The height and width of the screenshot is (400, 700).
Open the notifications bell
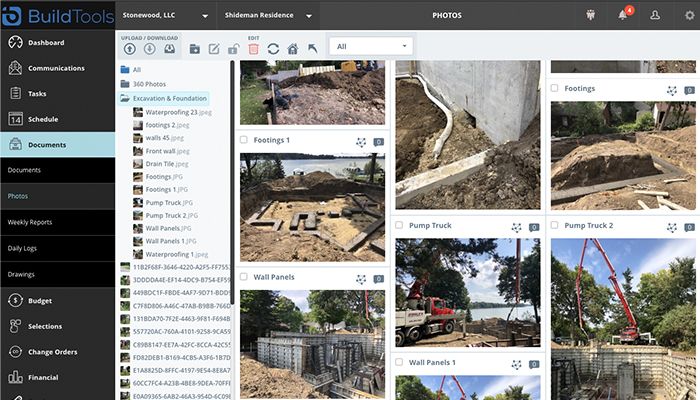[623, 15]
